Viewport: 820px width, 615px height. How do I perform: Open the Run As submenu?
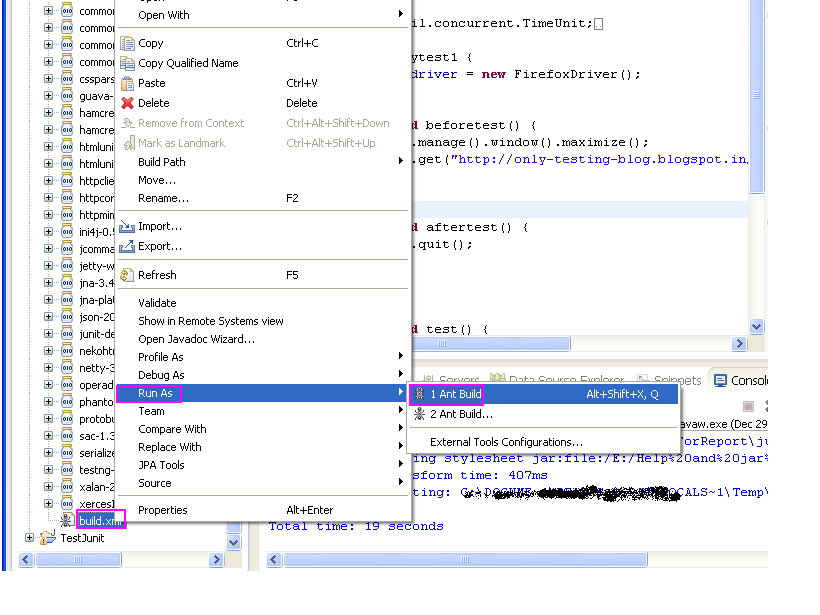158,393
